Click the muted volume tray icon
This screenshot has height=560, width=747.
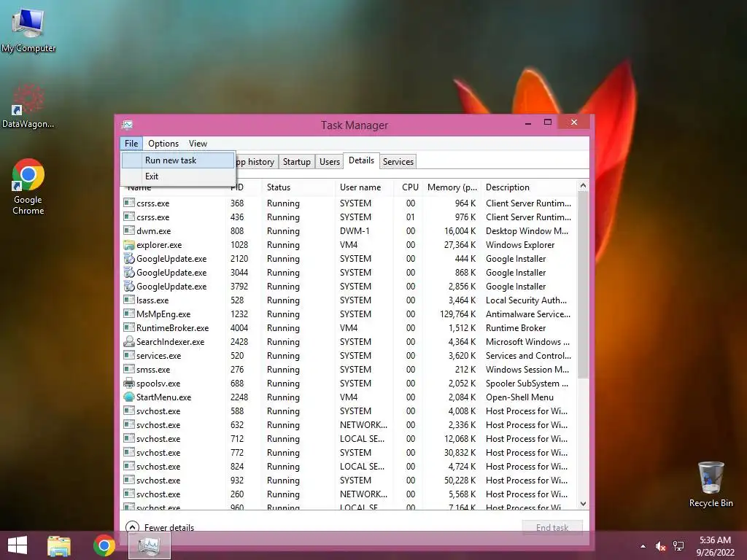click(x=660, y=546)
